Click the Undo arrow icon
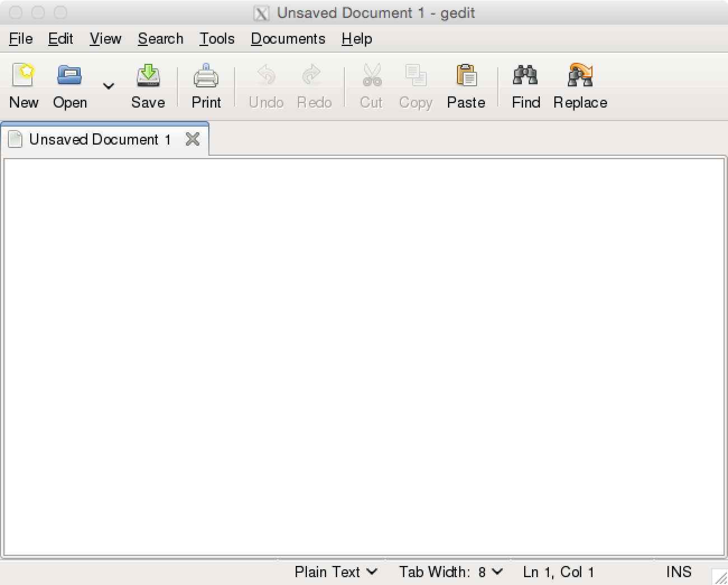 [266, 75]
